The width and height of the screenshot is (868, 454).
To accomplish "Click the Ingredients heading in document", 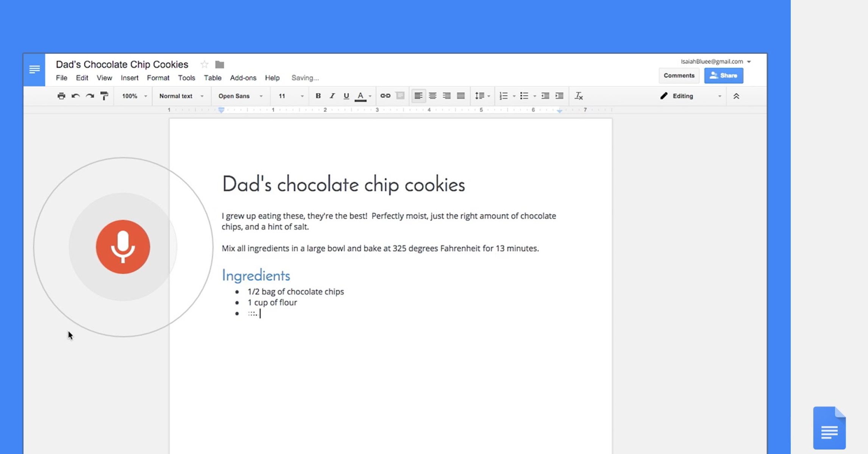I will click(x=256, y=275).
